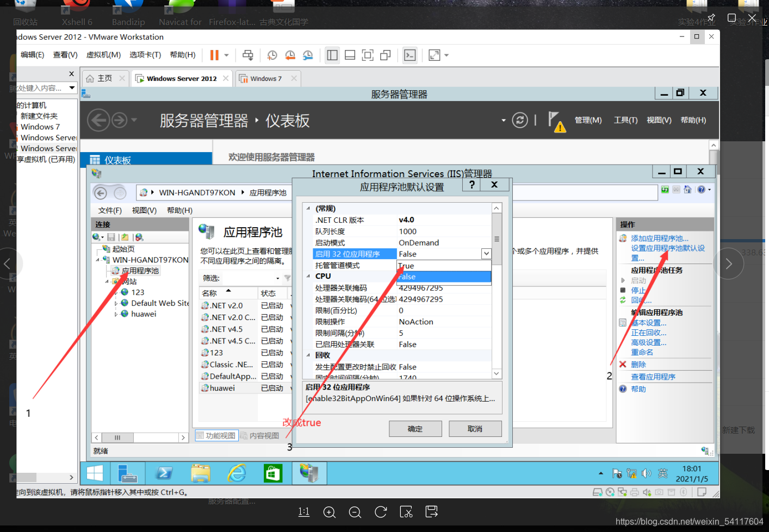769x532 pixels.
Task: Open Windows Start button on guest taskbar
Action: tap(95, 473)
